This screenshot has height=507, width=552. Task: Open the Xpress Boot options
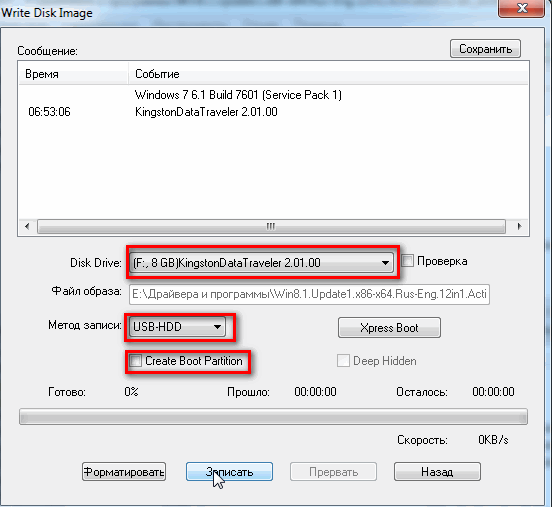(389, 327)
